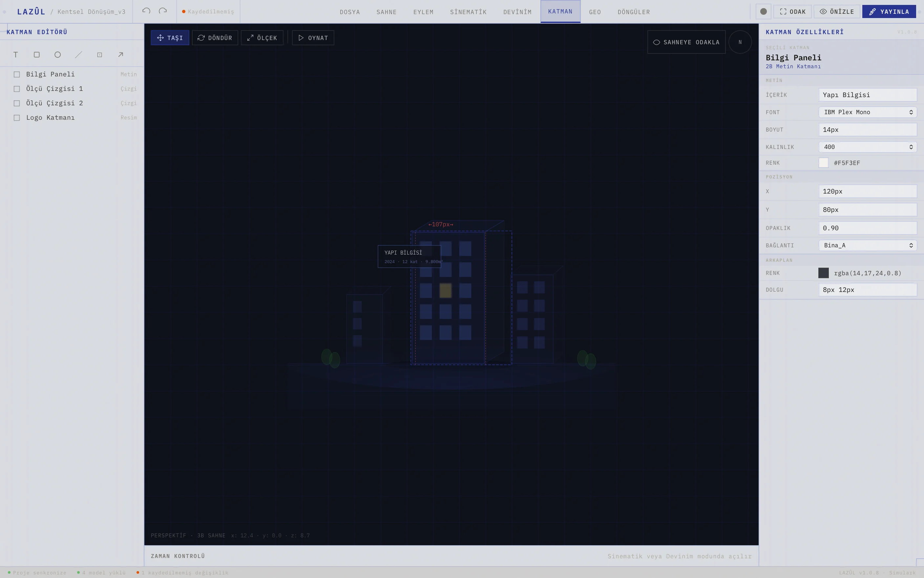Open the Sahne menu
Screen dimensions: 924x578
click(387, 12)
